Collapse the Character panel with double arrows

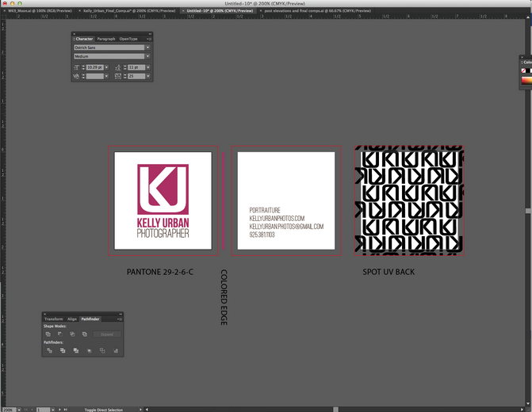[150, 34]
